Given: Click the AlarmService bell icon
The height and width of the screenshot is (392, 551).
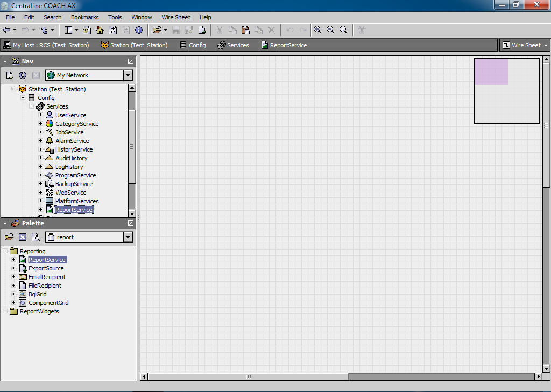Looking at the screenshot, I should click(x=50, y=141).
